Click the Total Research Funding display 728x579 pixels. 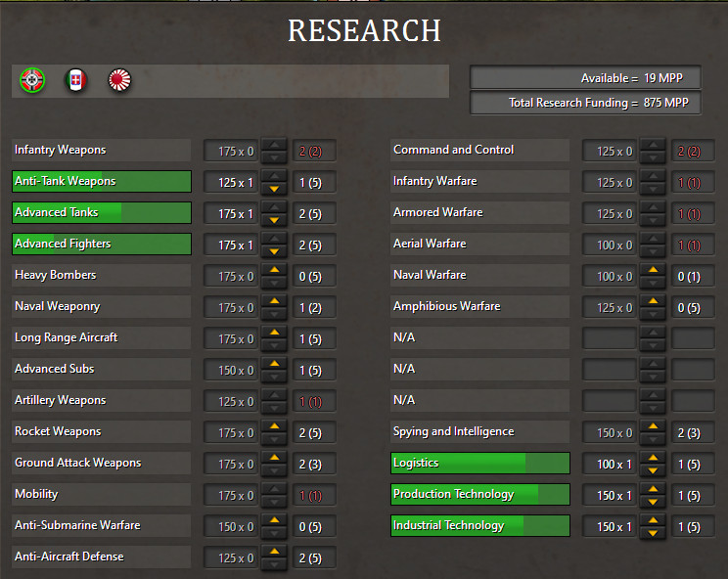[x=585, y=102]
